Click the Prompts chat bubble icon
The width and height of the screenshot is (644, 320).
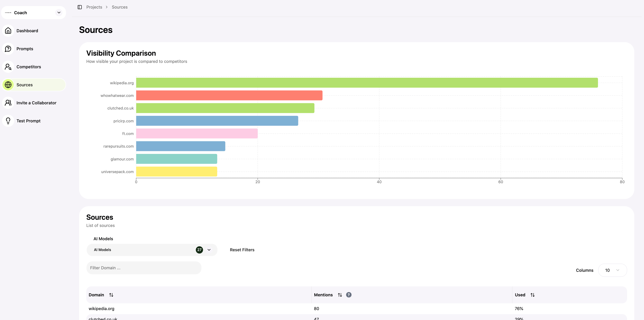click(x=8, y=49)
